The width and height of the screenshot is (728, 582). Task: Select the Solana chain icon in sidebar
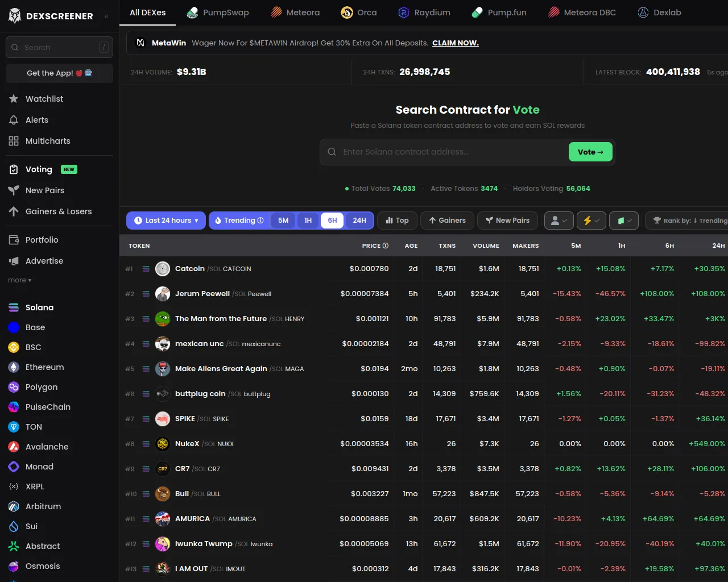(14, 307)
